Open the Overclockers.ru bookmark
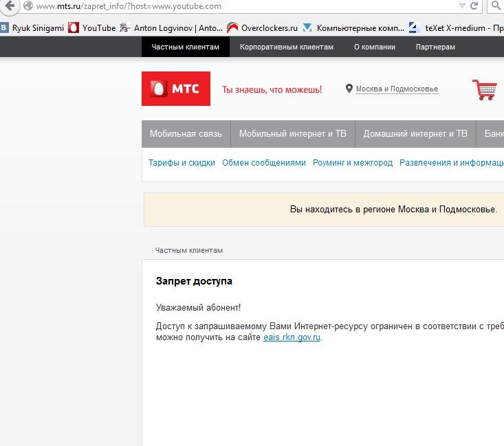The image size is (504, 446). tap(262, 28)
